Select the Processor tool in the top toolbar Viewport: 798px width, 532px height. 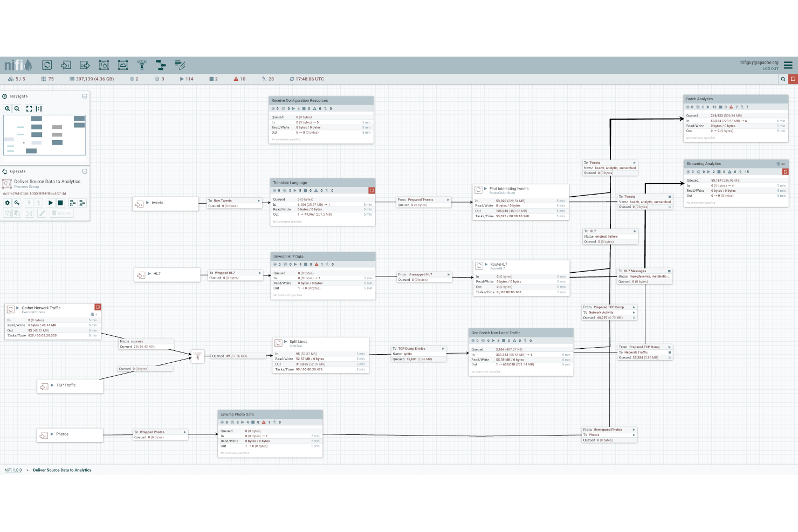47,65
